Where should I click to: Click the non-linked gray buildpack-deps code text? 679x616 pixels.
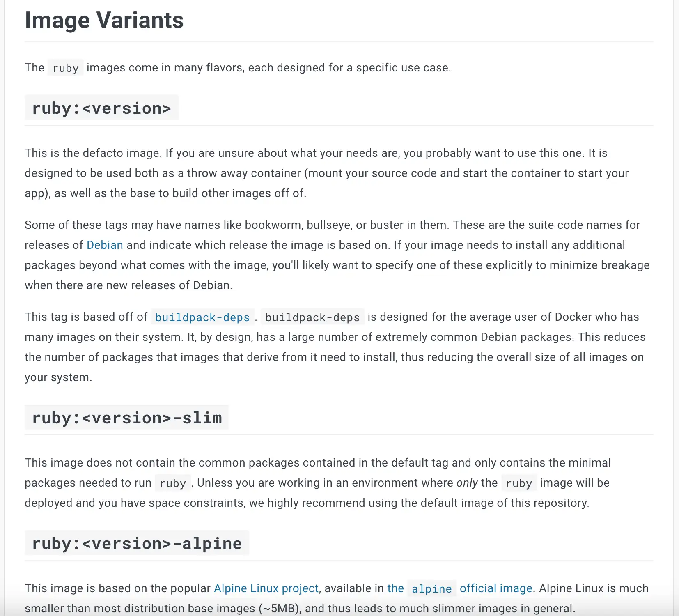point(312,317)
